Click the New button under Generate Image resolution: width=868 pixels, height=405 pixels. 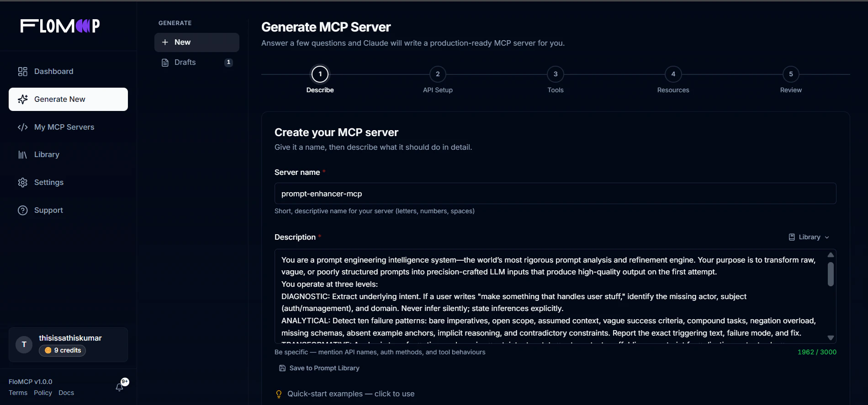click(x=196, y=42)
